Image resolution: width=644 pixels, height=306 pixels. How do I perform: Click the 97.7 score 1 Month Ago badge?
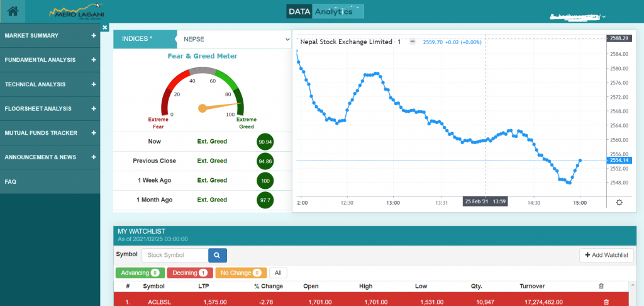265,200
